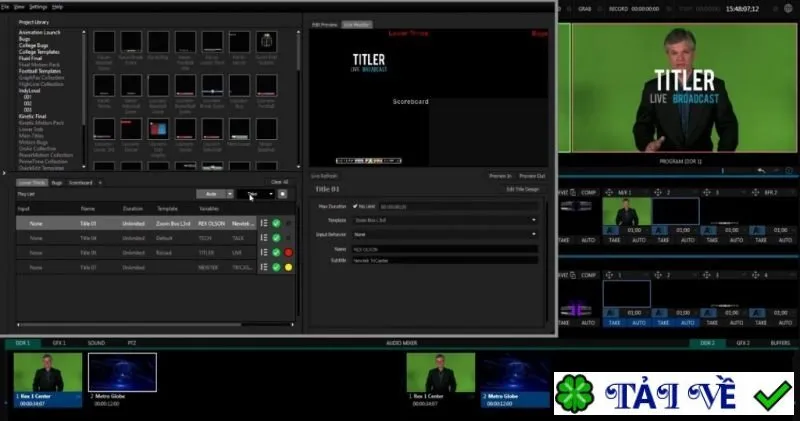The width and height of the screenshot is (800, 421).
Task: Click the Live Refresh button
Action: [324, 176]
